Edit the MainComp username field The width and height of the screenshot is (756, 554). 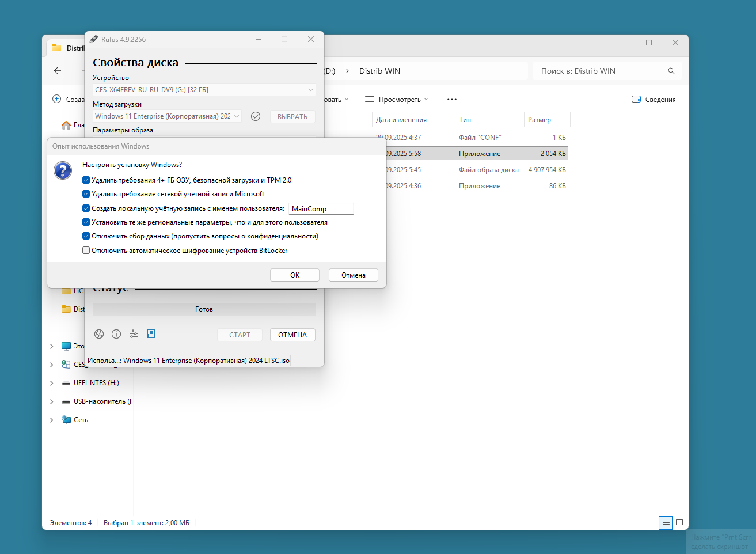click(x=321, y=208)
